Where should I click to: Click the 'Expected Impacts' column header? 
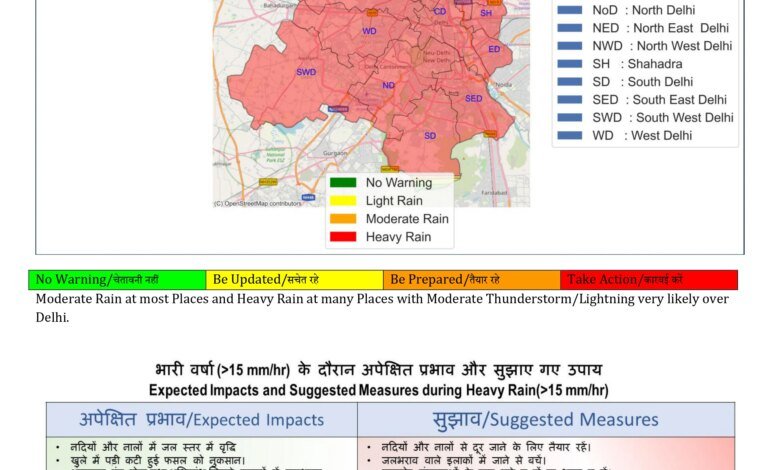click(202, 420)
